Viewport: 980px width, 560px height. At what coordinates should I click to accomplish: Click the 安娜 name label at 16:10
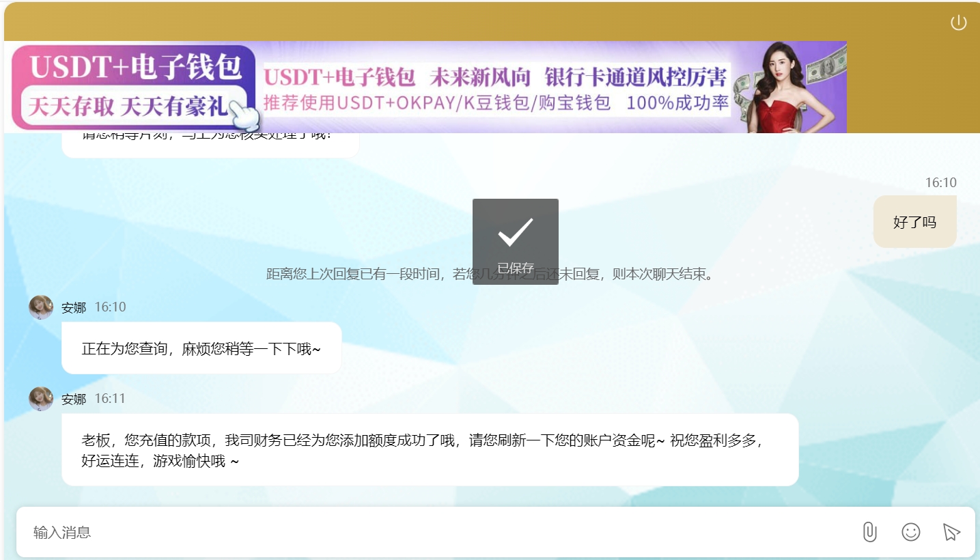74,307
